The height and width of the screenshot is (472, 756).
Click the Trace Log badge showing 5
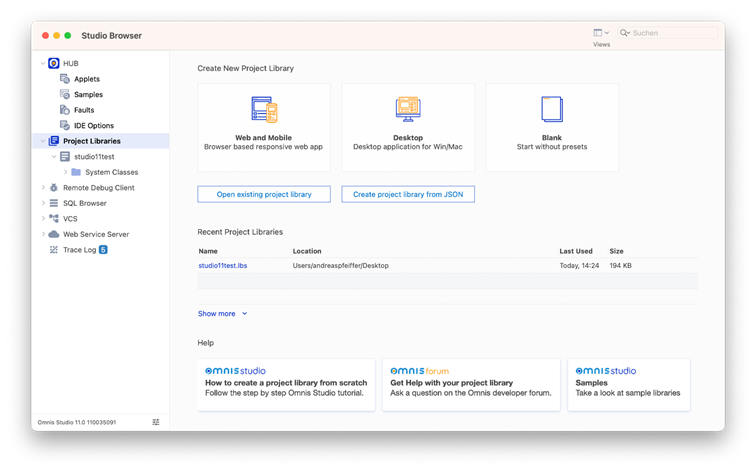(x=103, y=249)
